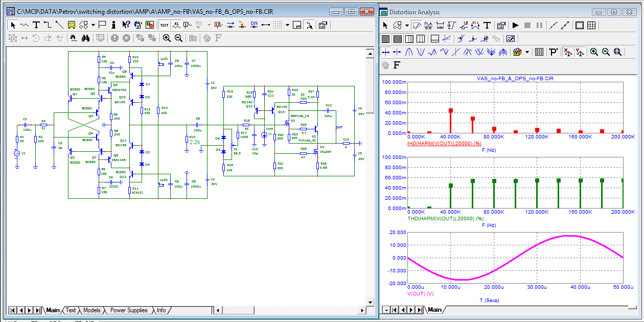Zoom out on the Distortion Analysis plot
Screen dimensions: 644x322
pos(606,52)
